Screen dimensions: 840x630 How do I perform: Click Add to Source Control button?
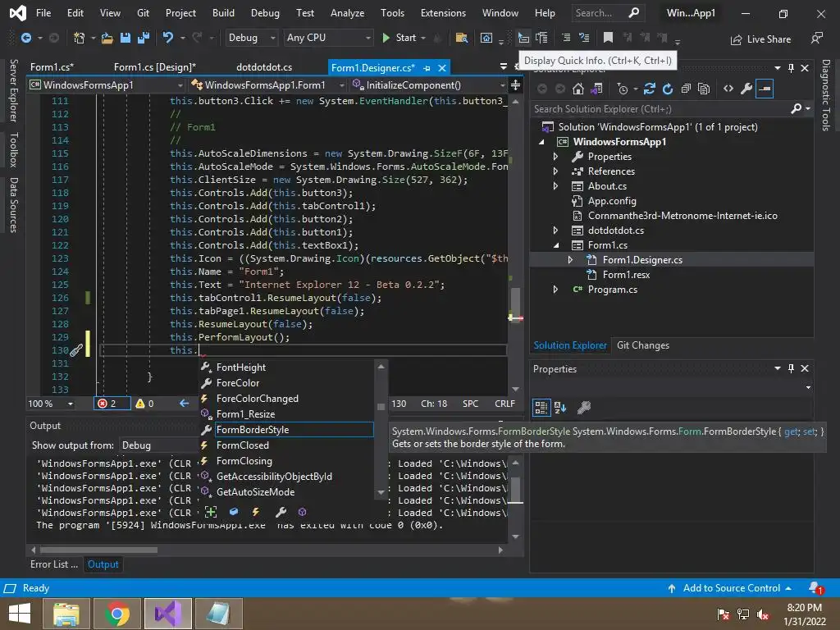coord(731,588)
